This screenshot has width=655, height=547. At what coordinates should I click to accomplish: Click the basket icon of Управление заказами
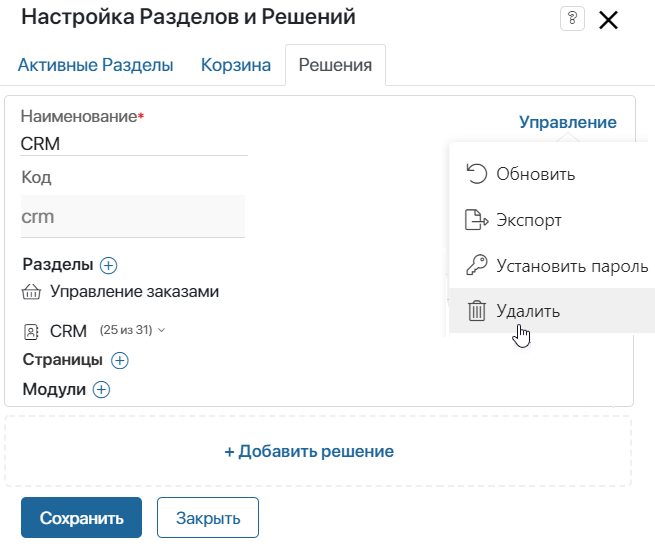pos(31,292)
